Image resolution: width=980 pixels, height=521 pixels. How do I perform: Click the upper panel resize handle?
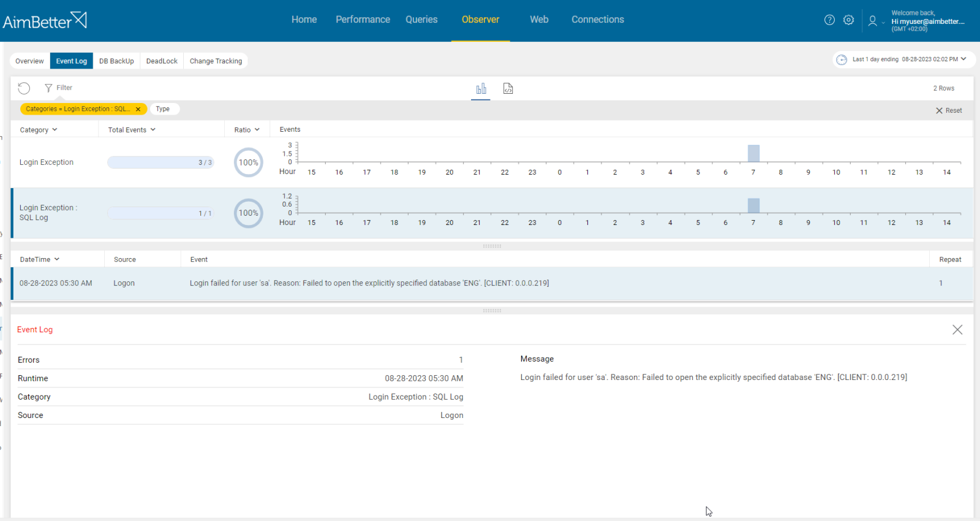pyautogui.click(x=492, y=246)
